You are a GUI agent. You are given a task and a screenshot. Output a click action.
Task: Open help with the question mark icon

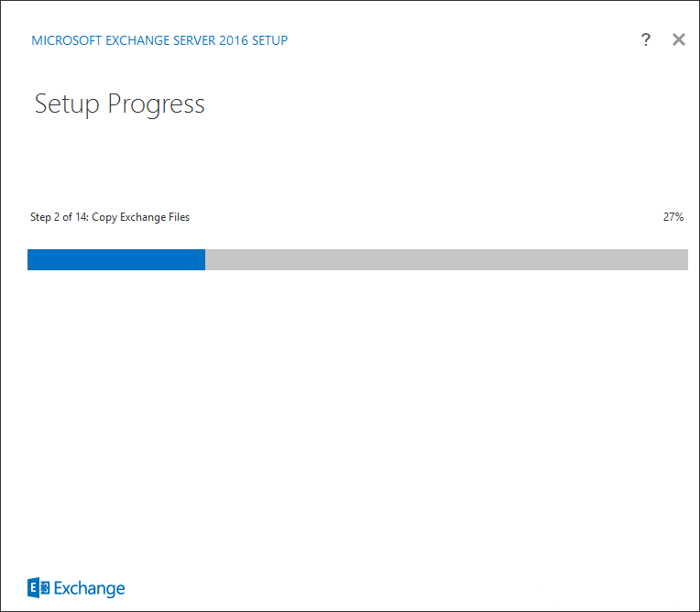pos(646,39)
